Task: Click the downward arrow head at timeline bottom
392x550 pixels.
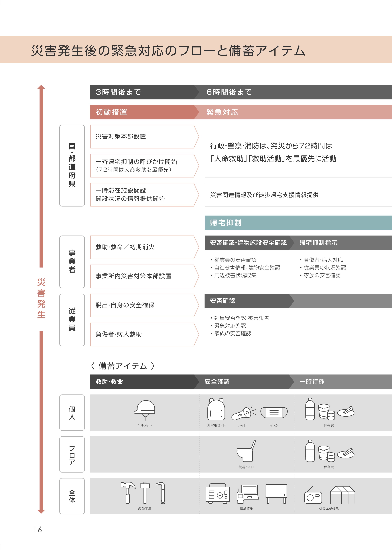Action: click(41, 511)
